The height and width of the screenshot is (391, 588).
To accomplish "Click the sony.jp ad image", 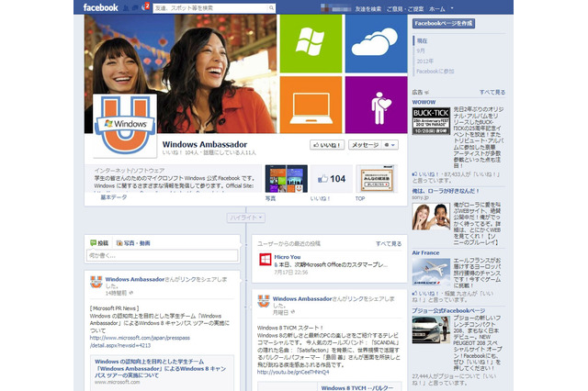I will [x=431, y=217].
